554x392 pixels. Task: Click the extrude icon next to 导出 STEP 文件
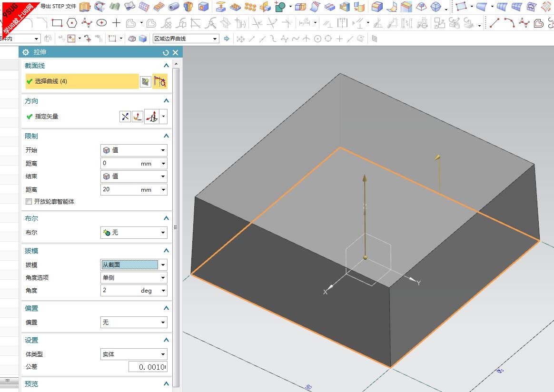85,6
